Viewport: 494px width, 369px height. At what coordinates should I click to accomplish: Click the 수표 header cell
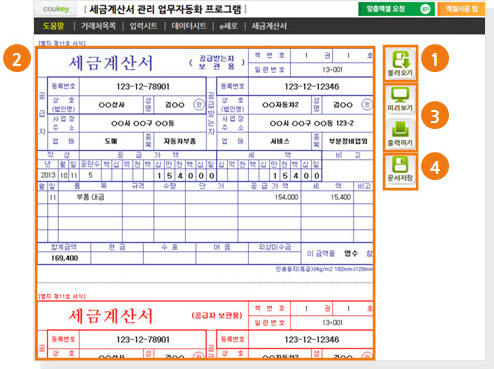click(169, 247)
